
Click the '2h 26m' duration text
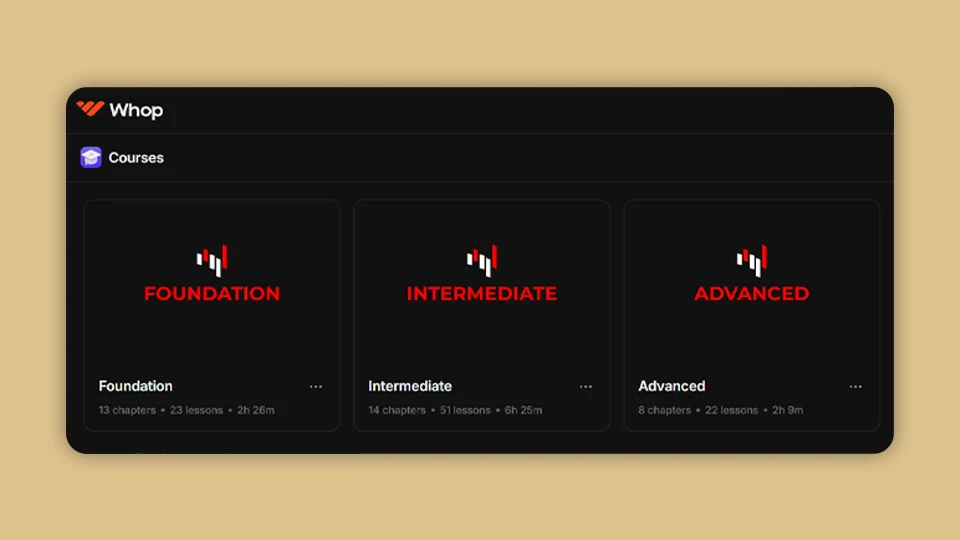coord(256,410)
